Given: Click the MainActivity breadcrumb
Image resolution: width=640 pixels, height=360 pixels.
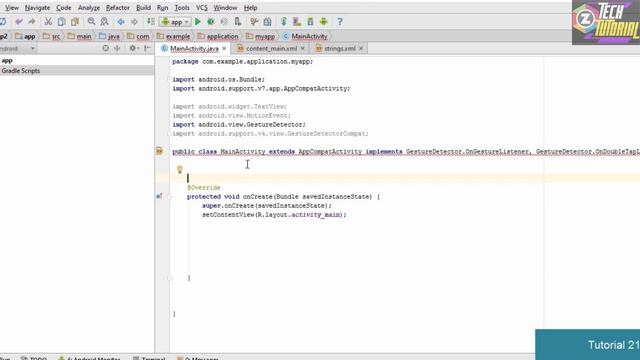Looking at the screenshot, I should tap(305, 36).
